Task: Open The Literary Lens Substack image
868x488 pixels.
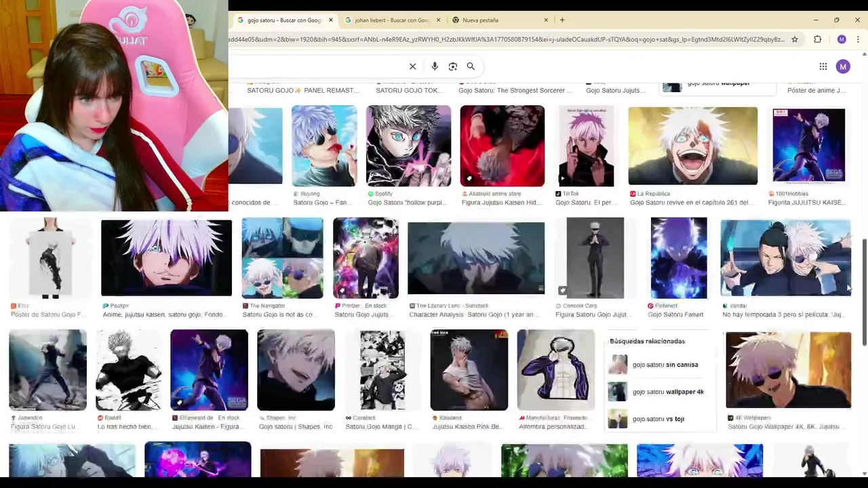Action: (x=475, y=258)
